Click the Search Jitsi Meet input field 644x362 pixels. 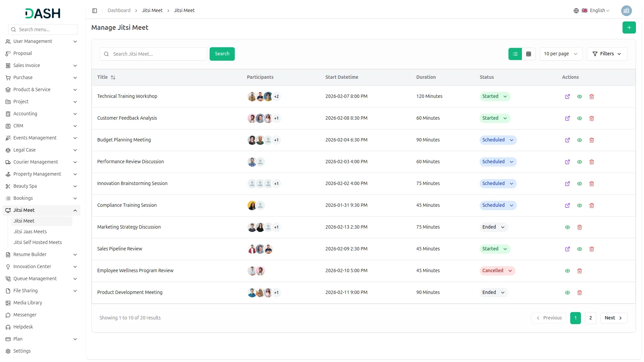[x=158, y=54]
